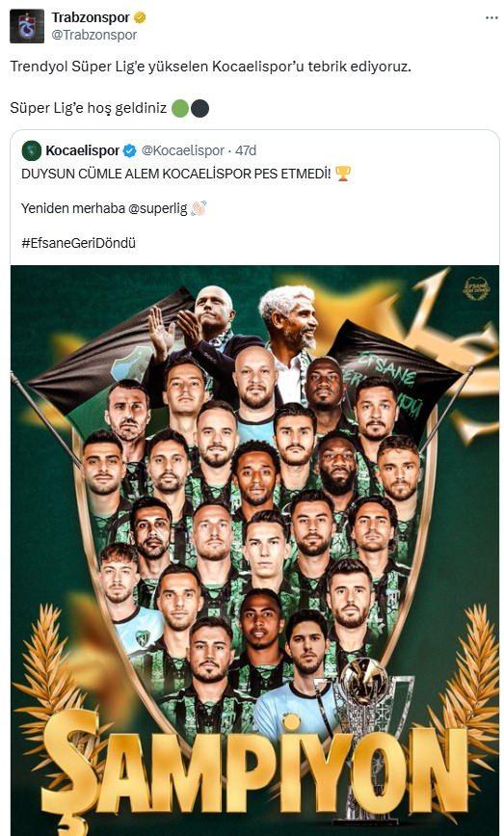
Task: Open the @Trabzonspor handle link
Action: 94,35
